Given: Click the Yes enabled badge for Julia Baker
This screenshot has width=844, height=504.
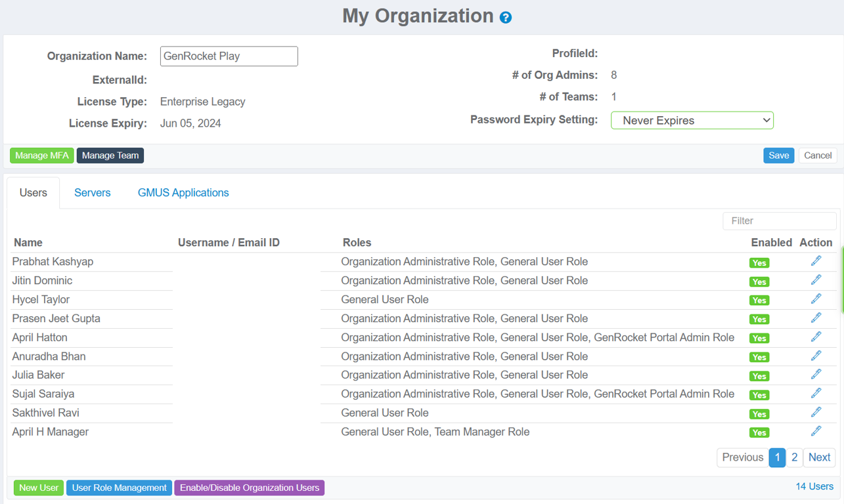Looking at the screenshot, I should (759, 376).
